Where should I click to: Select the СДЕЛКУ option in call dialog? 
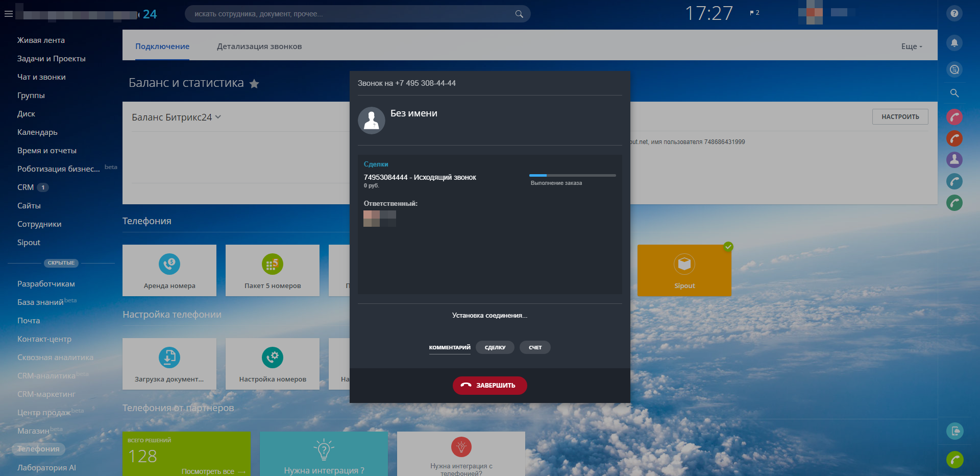pos(495,347)
